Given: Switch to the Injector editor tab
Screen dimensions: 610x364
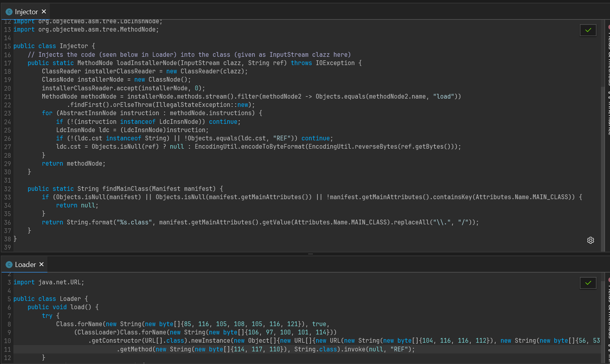Looking at the screenshot, I should 26,12.
